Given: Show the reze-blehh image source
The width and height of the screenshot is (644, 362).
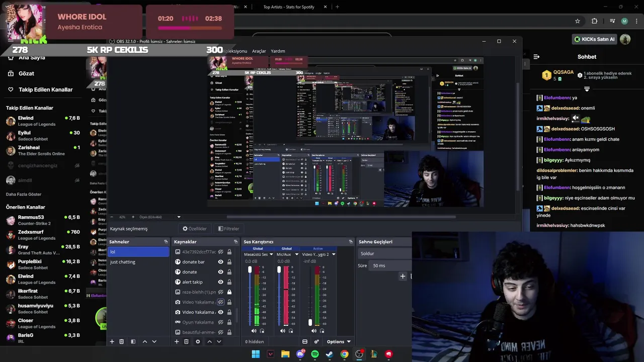Looking at the screenshot, I should click(x=220, y=292).
